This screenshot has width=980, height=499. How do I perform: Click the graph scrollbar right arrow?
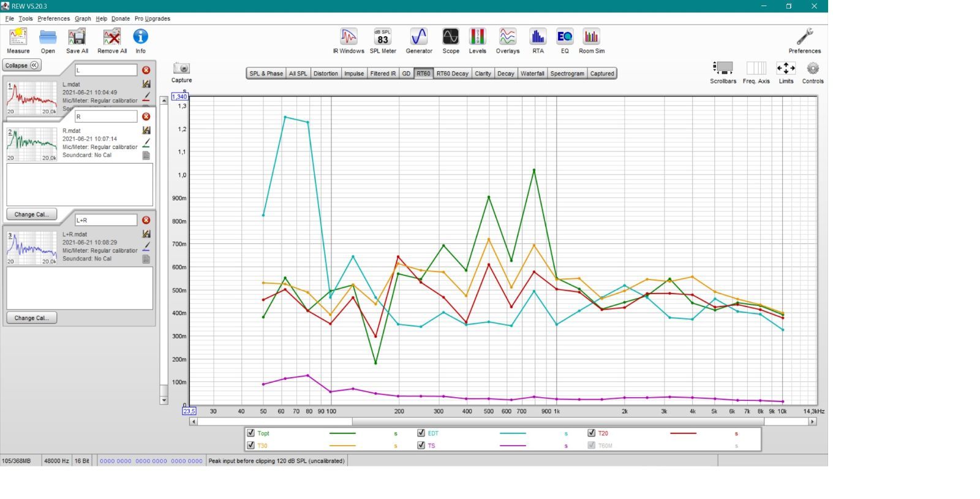(813, 422)
